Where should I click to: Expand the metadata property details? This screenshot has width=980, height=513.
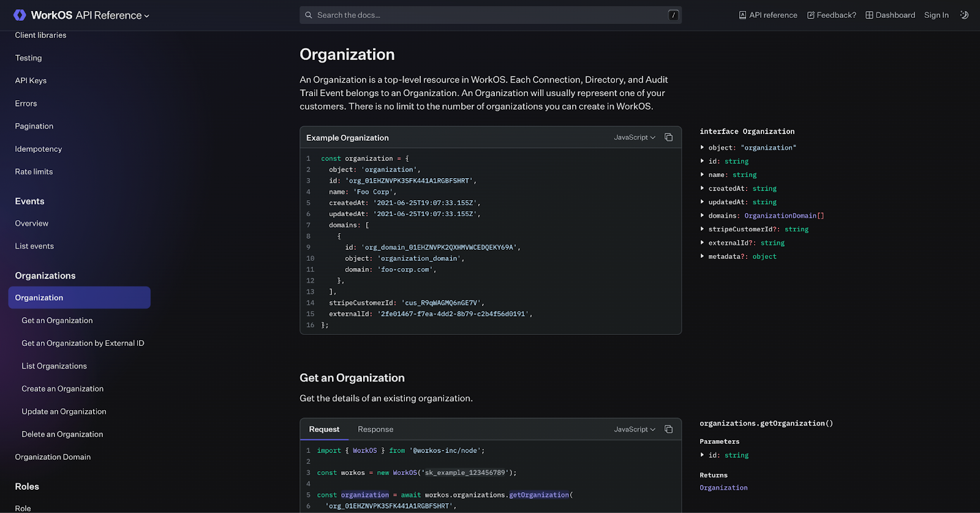[703, 256]
